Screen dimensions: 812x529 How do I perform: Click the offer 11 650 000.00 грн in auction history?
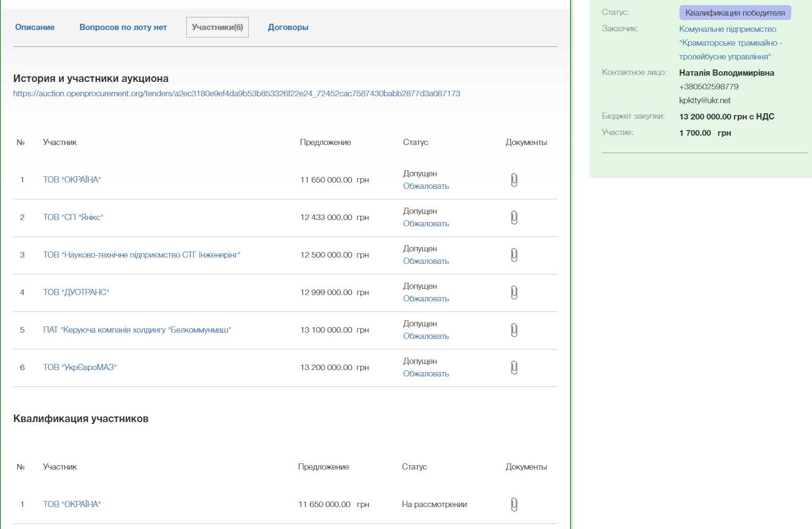click(x=334, y=180)
